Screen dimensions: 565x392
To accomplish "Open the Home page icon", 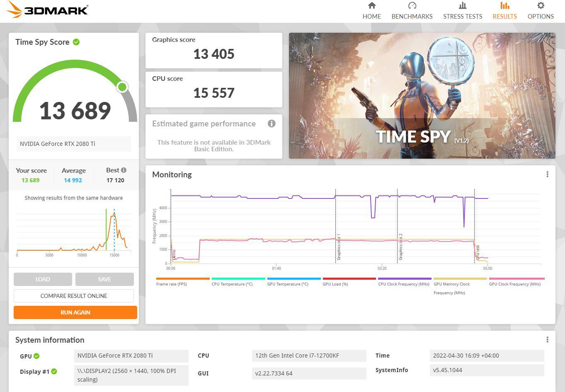I will tap(371, 6).
